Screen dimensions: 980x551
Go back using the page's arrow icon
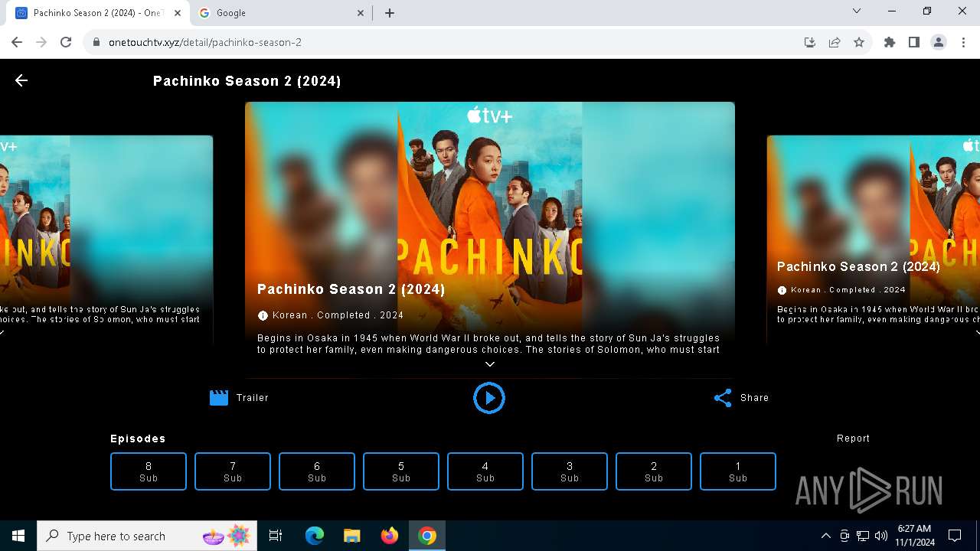click(21, 80)
